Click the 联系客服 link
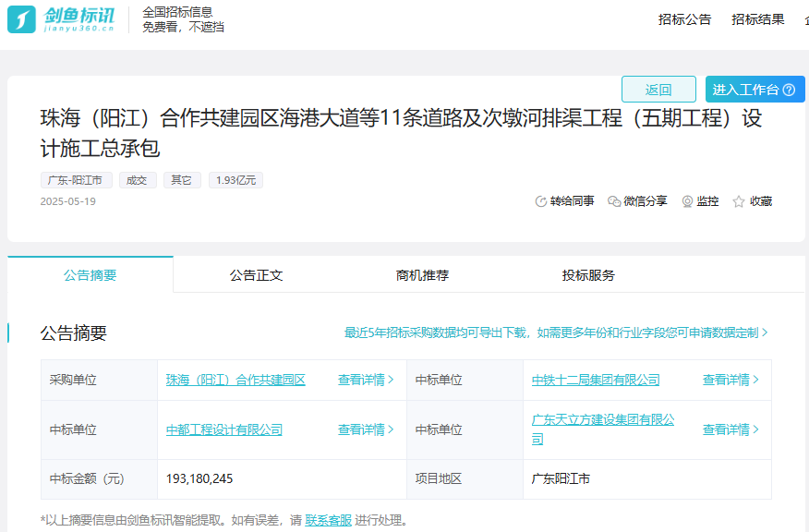The image size is (809, 532). 328,520
